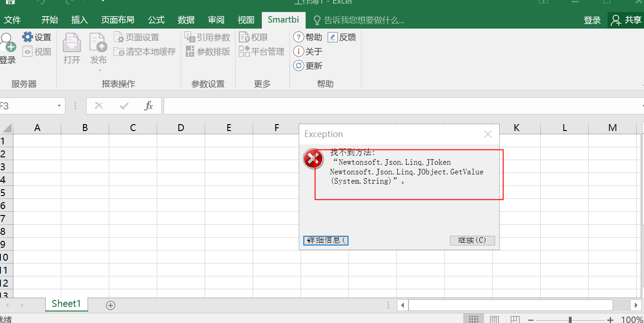Open the 文件 menu tab

click(12, 20)
